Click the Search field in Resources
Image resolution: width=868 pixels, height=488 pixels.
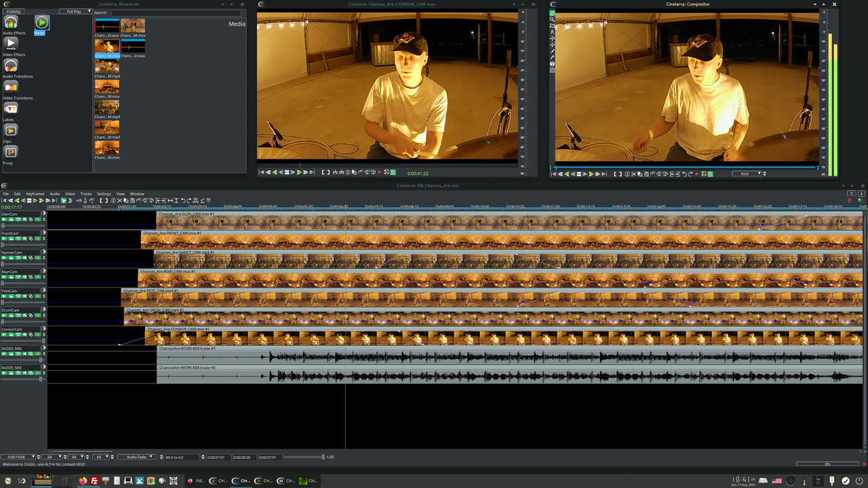pyautogui.click(x=175, y=12)
